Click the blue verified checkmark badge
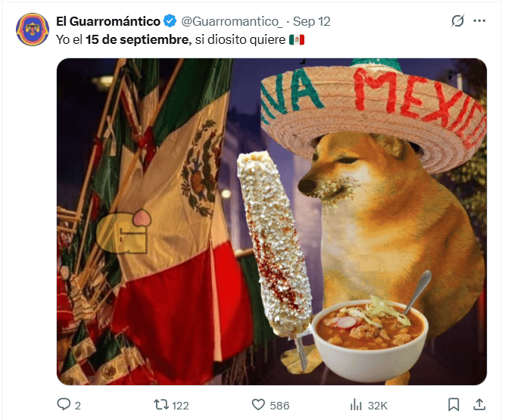Screen dimensions: 505x420 170,21
